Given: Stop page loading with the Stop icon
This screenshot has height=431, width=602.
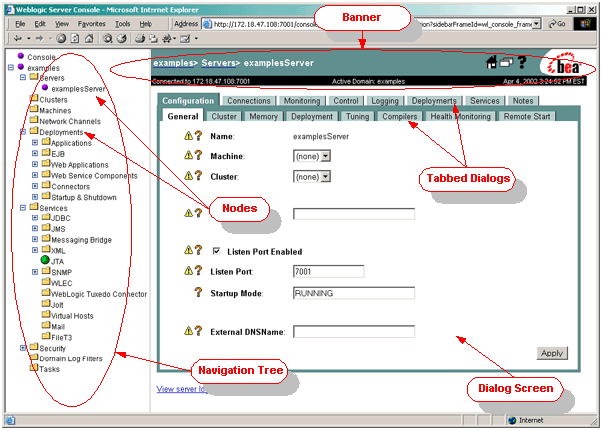Looking at the screenshot, I should 61,38.
